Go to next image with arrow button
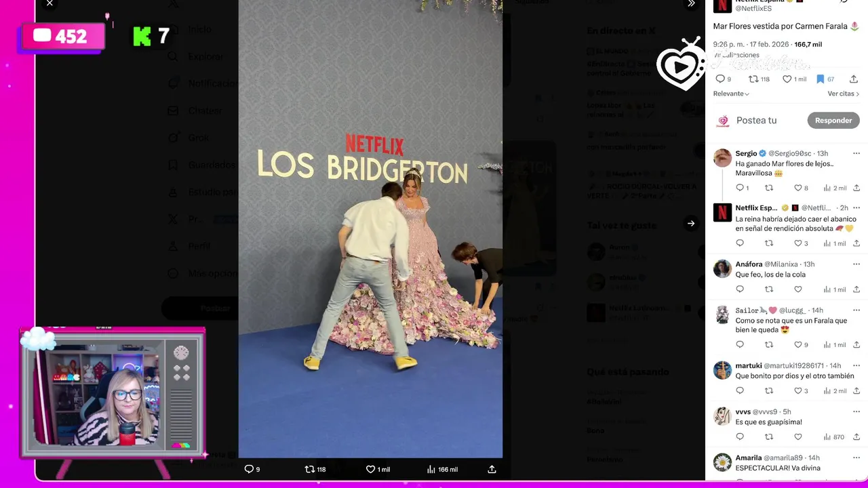 [690, 223]
